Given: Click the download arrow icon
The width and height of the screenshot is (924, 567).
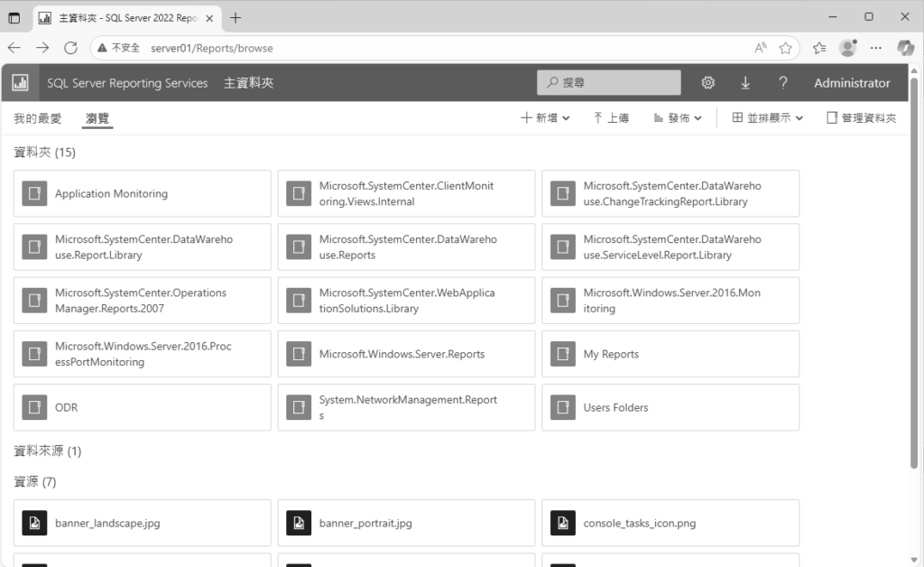Looking at the screenshot, I should (745, 82).
